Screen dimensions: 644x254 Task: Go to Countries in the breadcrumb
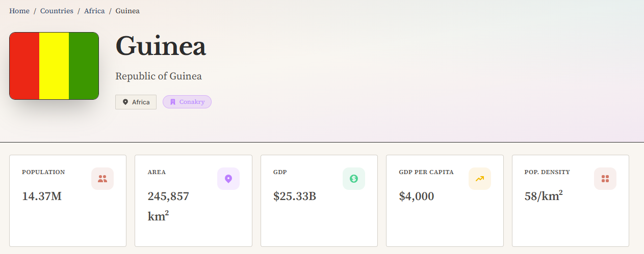pyautogui.click(x=57, y=11)
